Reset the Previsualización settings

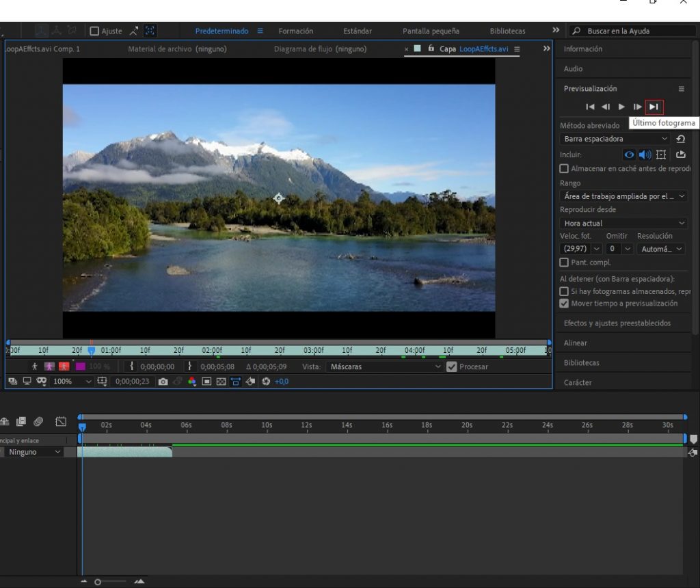coord(681,138)
